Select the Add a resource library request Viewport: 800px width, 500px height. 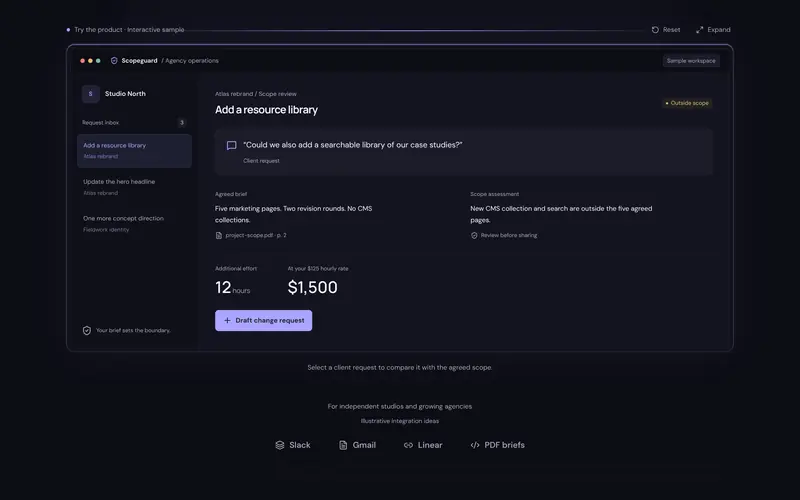[134, 151]
